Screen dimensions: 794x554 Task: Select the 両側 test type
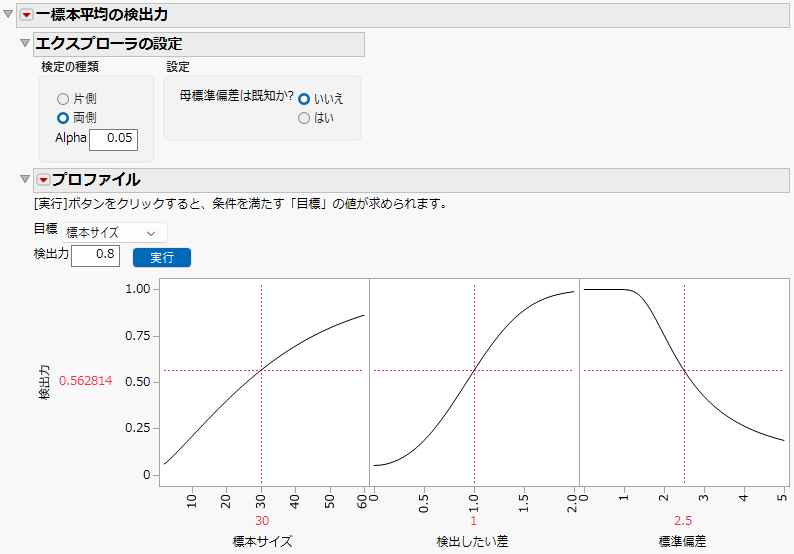pos(63,118)
